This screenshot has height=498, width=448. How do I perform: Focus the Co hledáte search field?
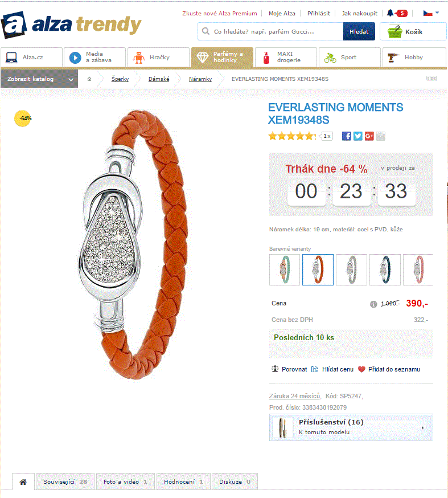coord(270,31)
